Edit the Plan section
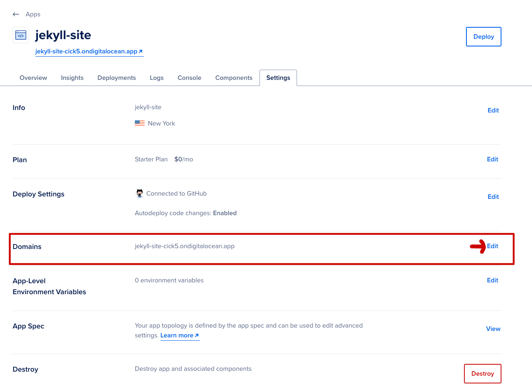Screen dimensions: 532x392 coord(492,159)
